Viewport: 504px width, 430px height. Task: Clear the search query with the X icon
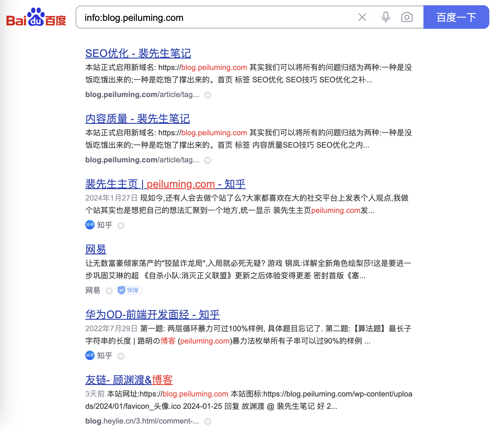pyautogui.click(x=362, y=18)
